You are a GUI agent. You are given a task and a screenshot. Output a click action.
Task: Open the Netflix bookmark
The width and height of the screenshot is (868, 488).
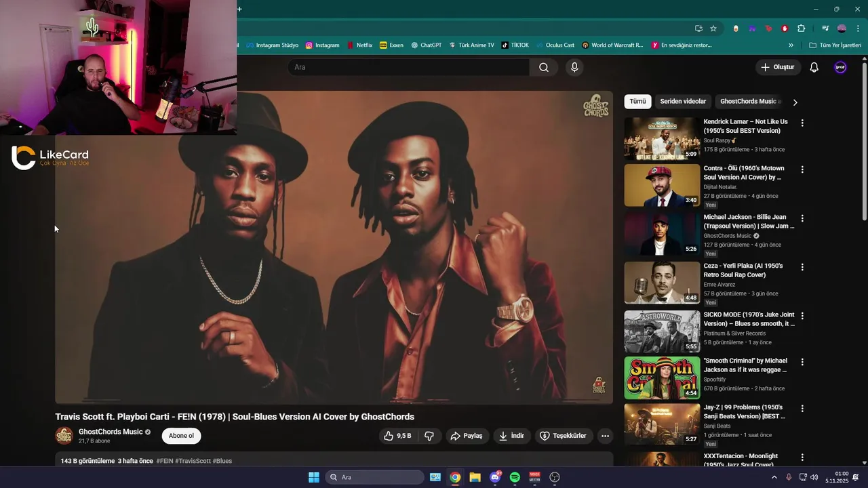(x=359, y=45)
